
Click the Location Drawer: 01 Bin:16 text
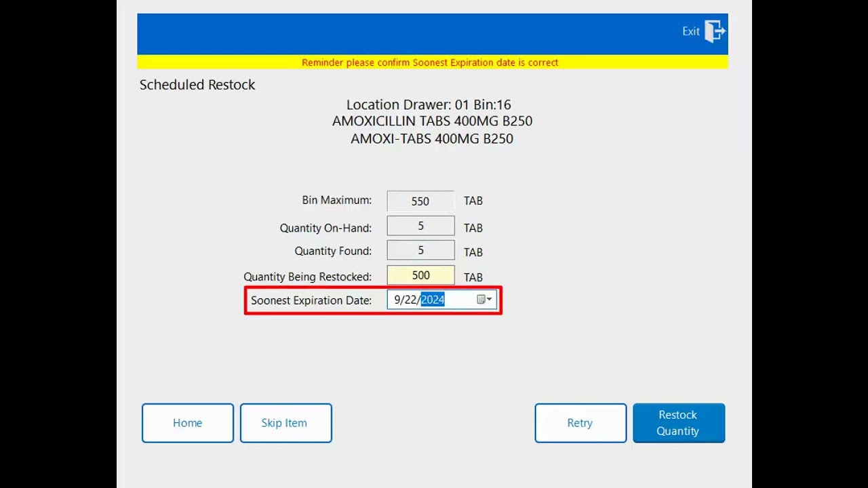[x=429, y=104]
